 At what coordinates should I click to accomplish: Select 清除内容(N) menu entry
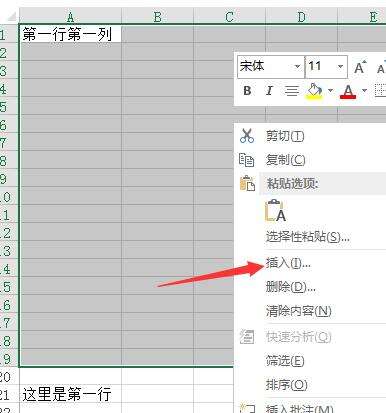point(299,311)
